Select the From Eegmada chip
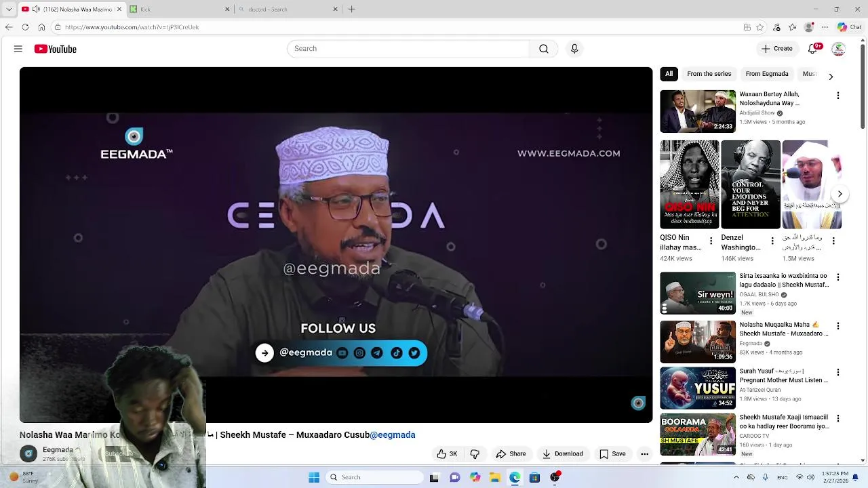 point(766,74)
